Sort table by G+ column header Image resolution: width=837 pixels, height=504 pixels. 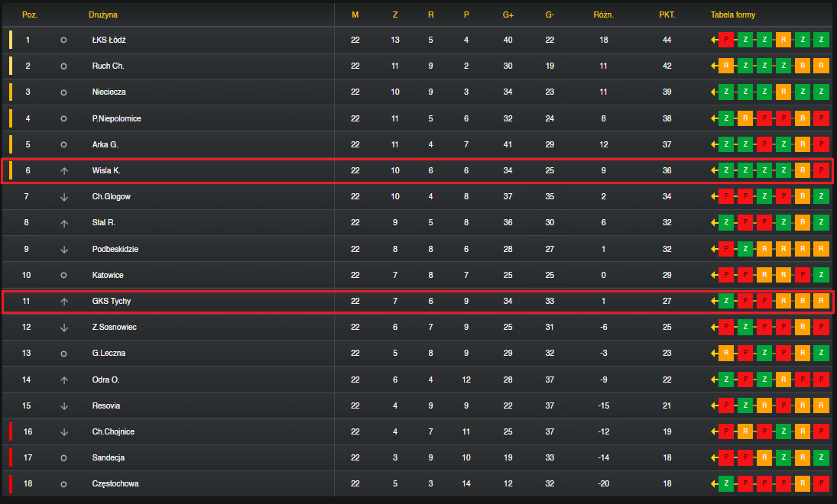pyautogui.click(x=508, y=15)
